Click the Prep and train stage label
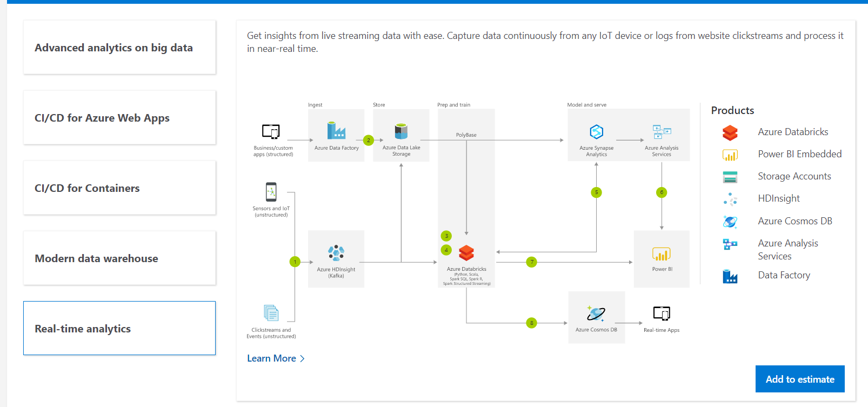Image resolution: width=868 pixels, height=407 pixels. [x=453, y=105]
